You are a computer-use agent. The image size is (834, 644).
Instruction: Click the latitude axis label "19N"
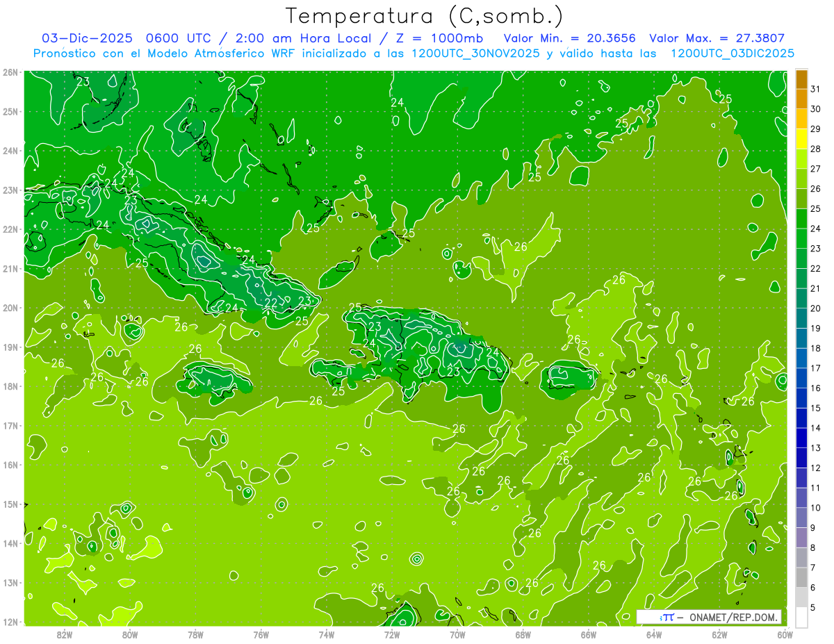pyautogui.click(x=10, y=347)
